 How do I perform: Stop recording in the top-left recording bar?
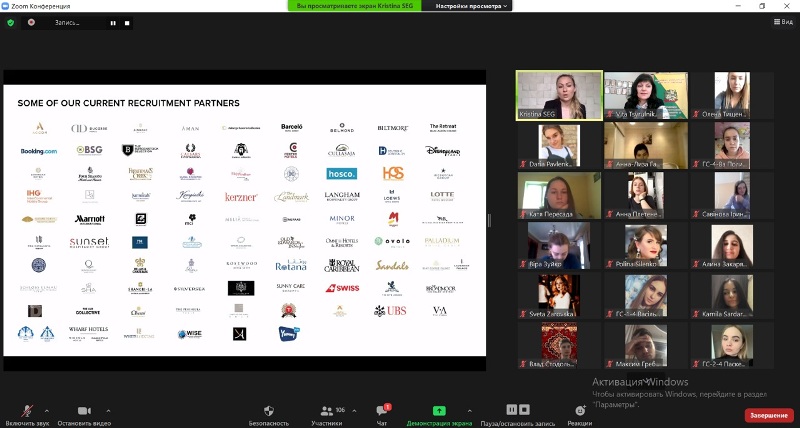(127, 23)
